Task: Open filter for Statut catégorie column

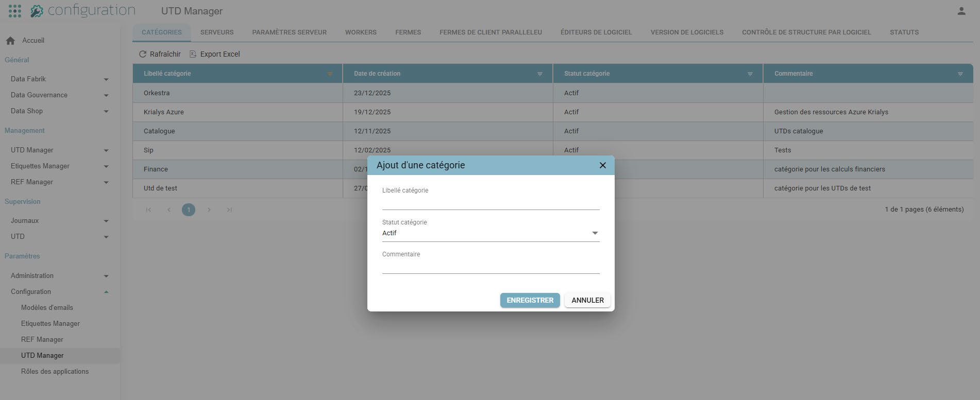Action: pyautogui.click(x=750, y=74)
